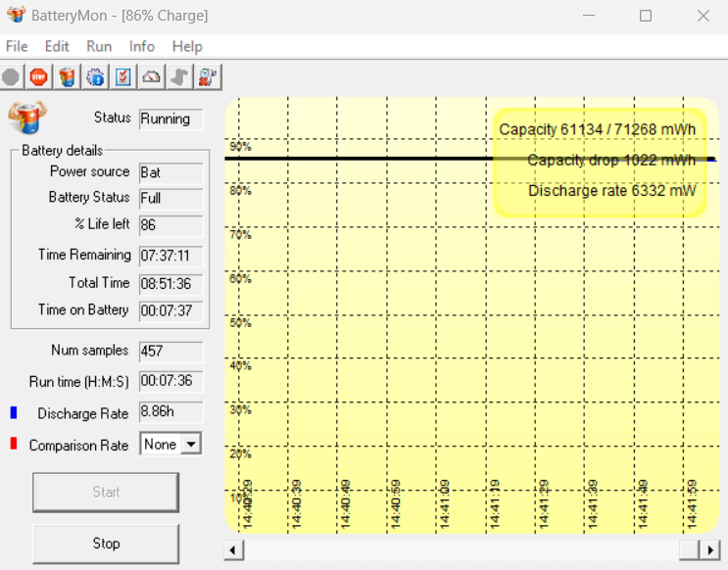Open the Run menu
The width and height of the screenshot is (728, 570).
(99, 46)
